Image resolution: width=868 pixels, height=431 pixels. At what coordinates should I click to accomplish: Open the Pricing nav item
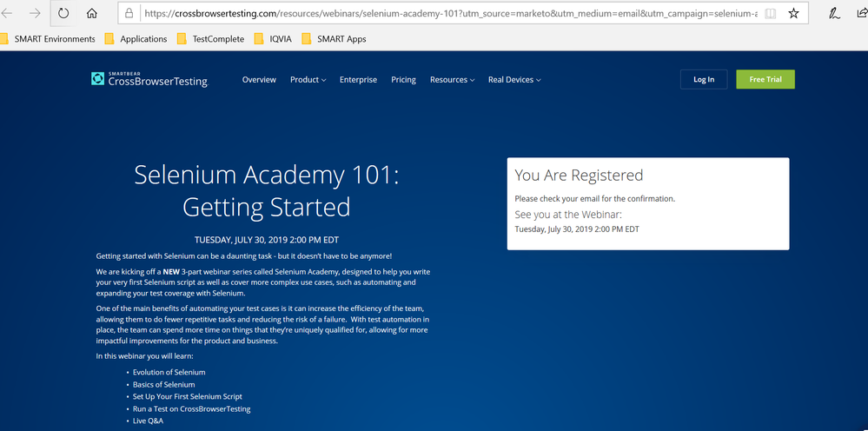[x=403, y=80]
